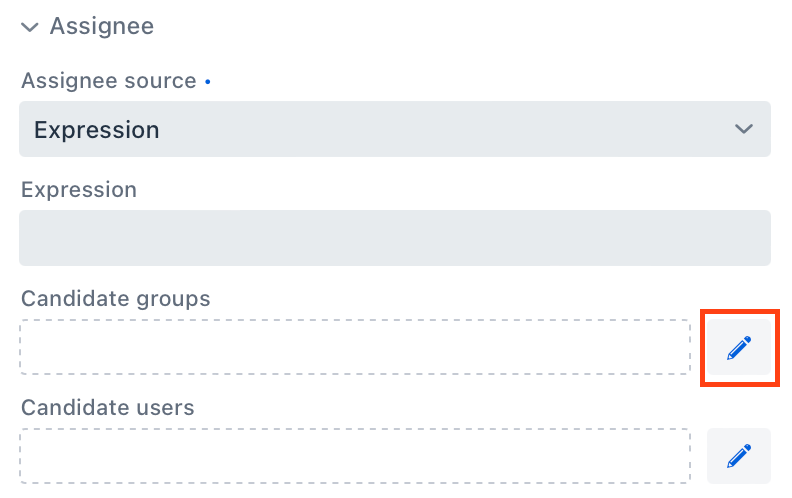Select the "Expression" value in the combo box

point(97,129)
